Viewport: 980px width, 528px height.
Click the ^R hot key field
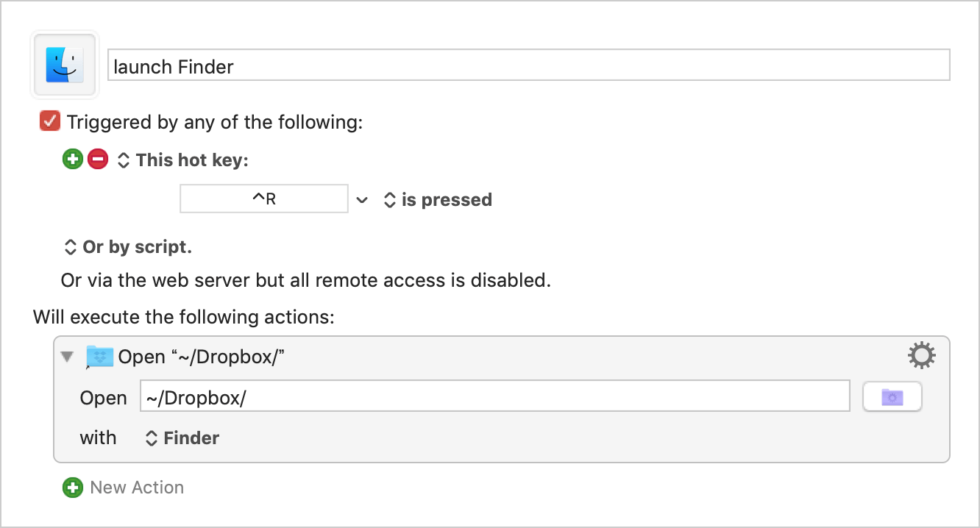click(x=264, y=199)
